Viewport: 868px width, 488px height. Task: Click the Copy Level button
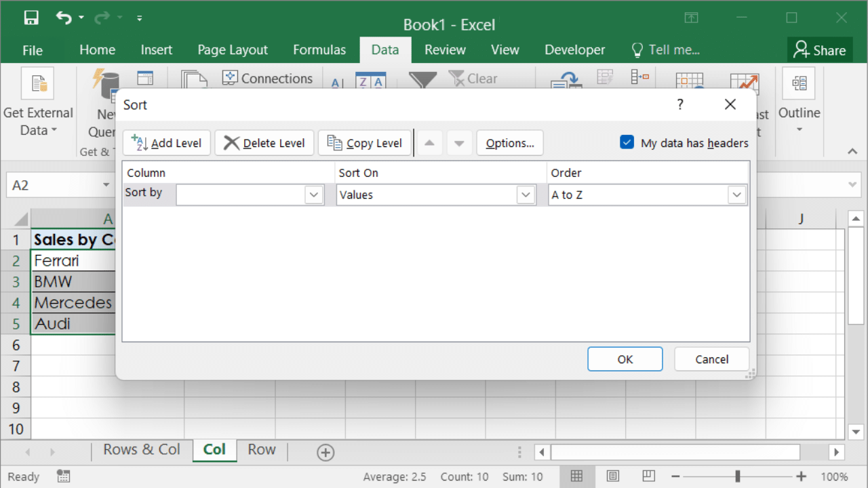tap(365, 143)
